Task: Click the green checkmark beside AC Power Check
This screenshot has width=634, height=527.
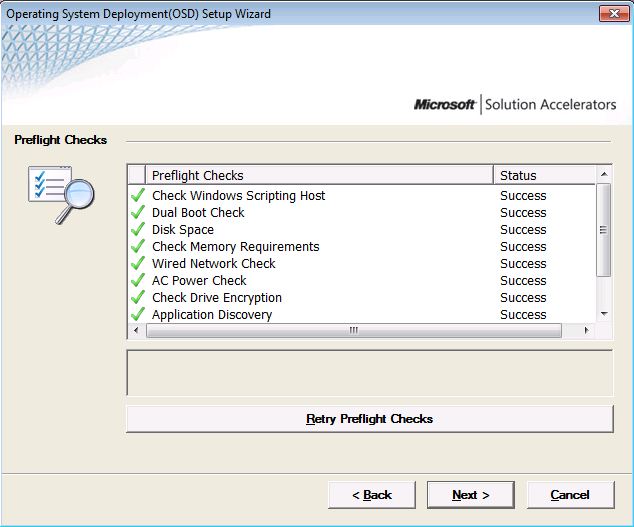Action: [138, 280]
